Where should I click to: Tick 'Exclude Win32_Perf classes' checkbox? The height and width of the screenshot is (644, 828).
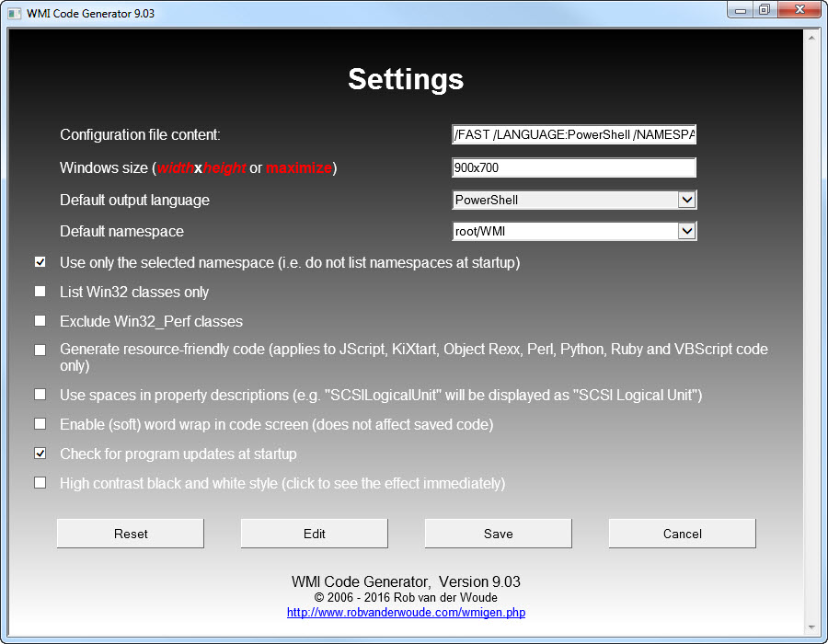(x=40, y=321)
